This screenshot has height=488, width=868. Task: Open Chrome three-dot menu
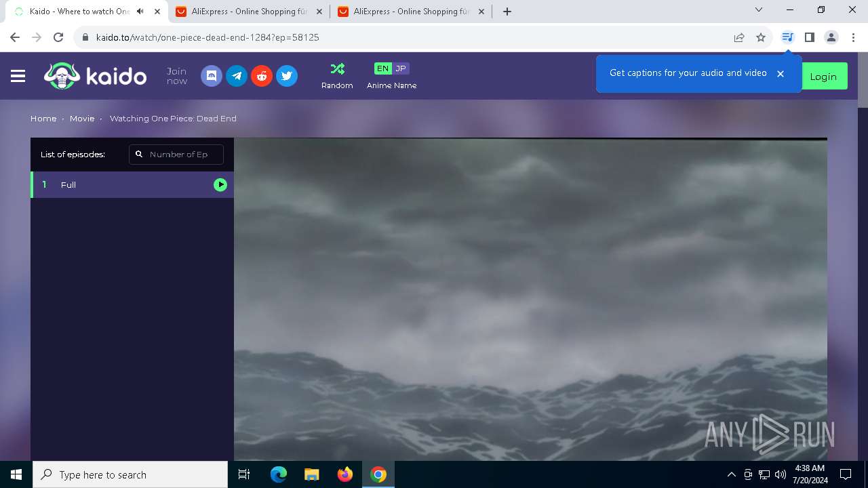853,37
